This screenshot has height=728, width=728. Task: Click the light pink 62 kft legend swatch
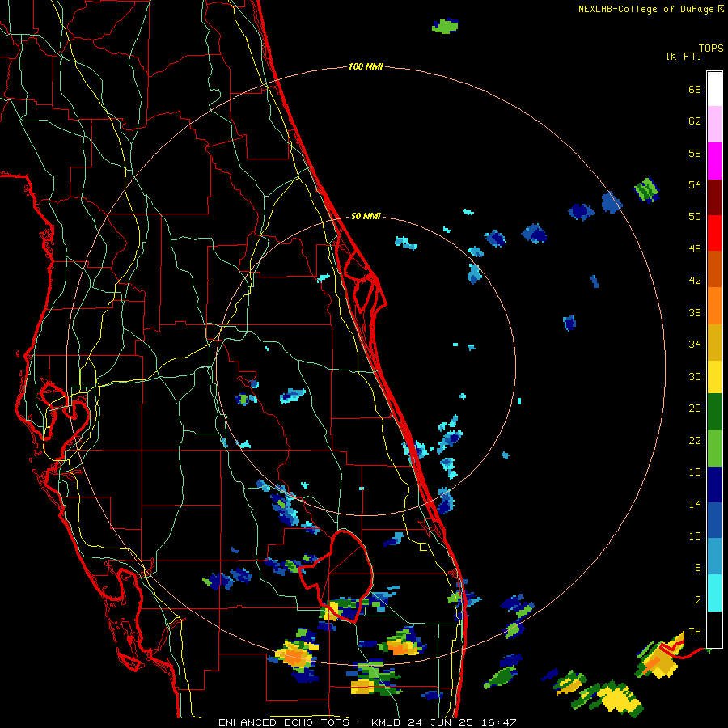pos(714,125)
